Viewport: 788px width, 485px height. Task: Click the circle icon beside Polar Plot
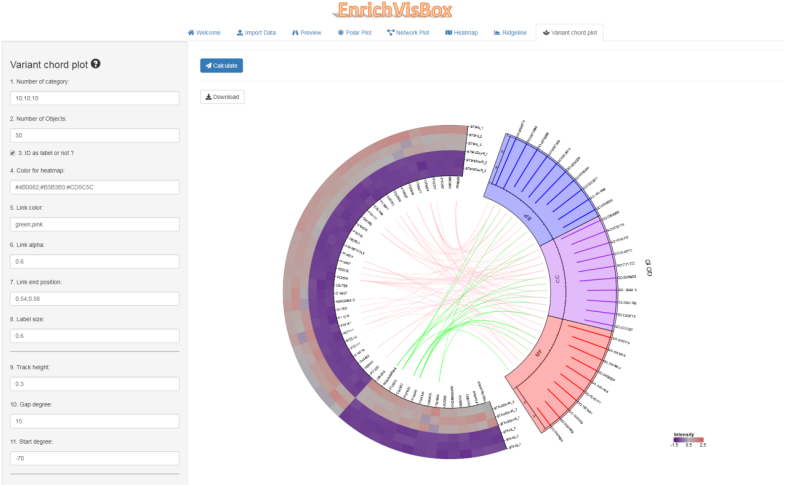pyautogui.click(x=341, y=33)
